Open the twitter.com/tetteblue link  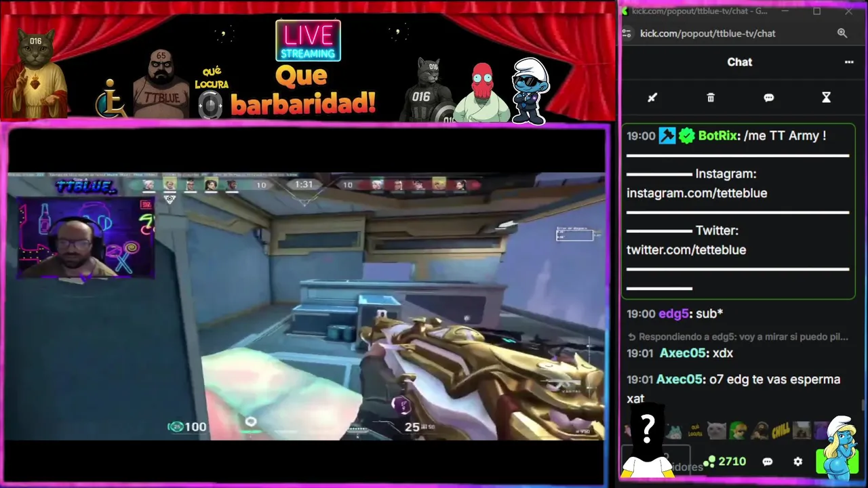coord(686,250)
